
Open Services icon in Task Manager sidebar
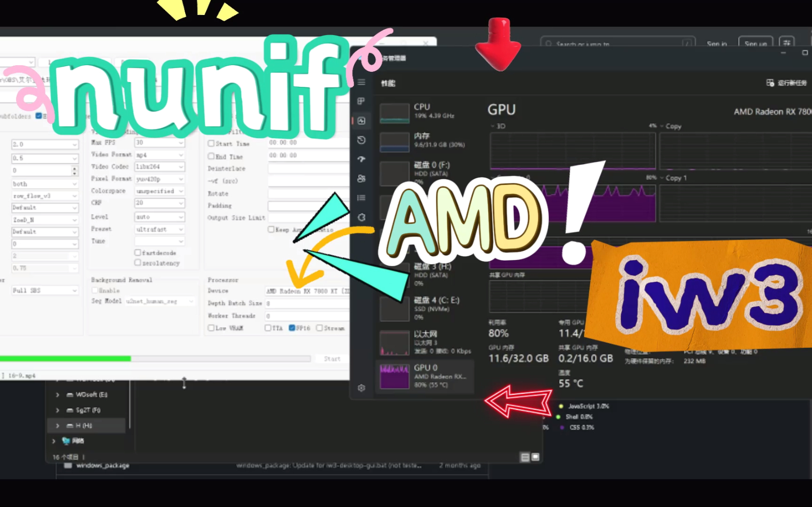[x=362, y=217]
